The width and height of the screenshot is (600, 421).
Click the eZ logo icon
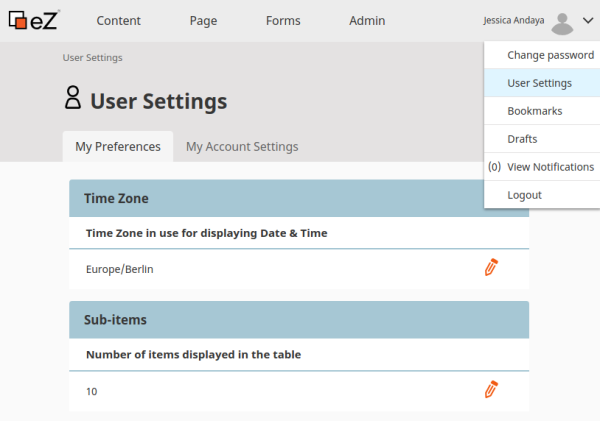pos(33,20)
